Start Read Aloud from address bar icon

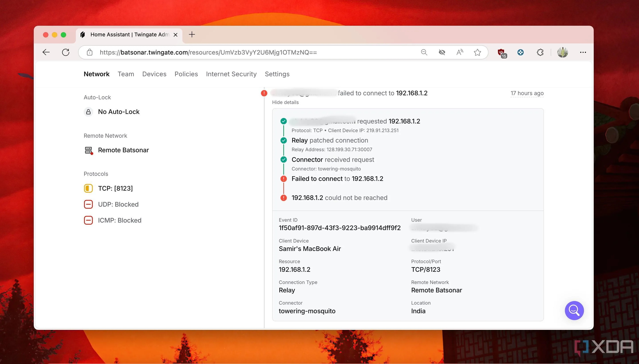click(x=460, y=52)
